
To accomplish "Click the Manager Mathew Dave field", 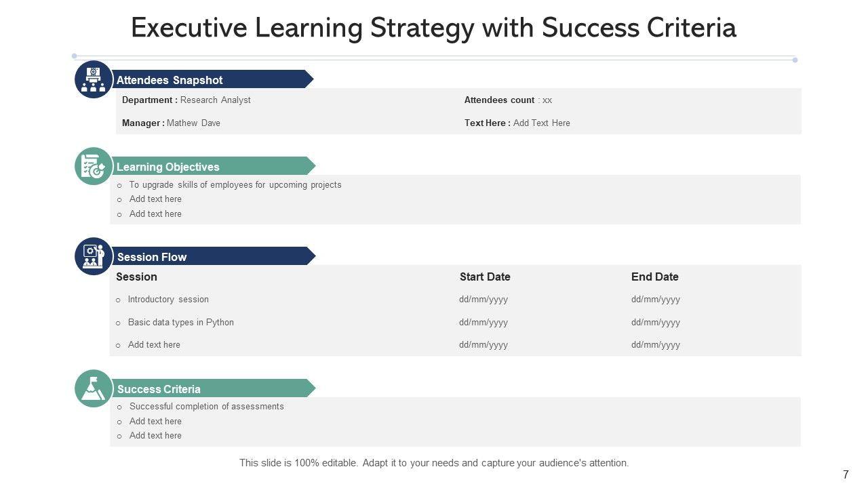I will tap(171, 123).
